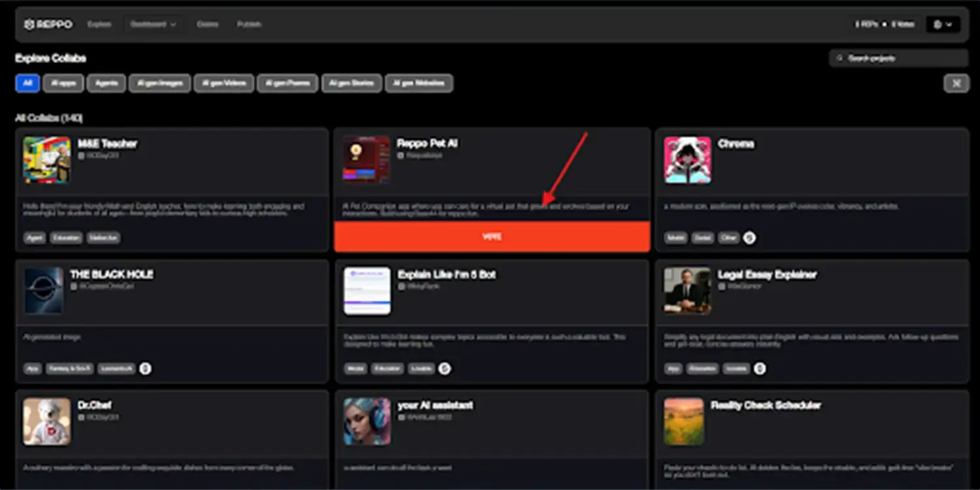Toggle the AI apps filter chip
Viewport: 980px width, 490px height.
click(63, 84)
